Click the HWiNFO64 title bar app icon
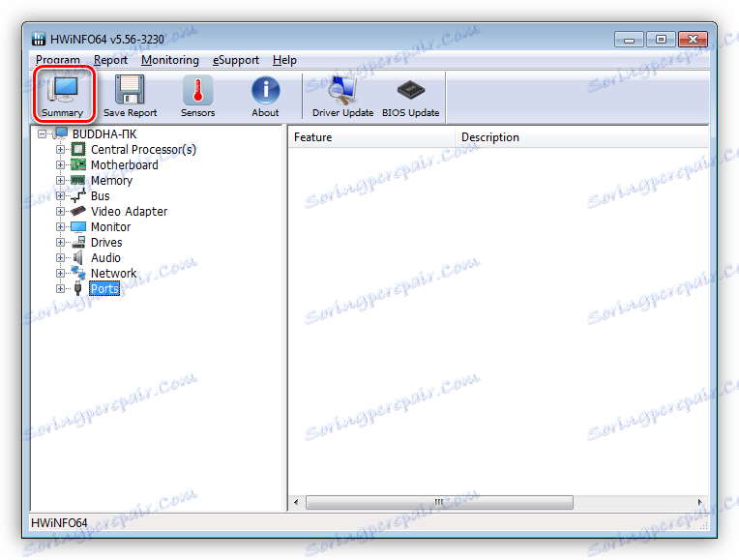Image resolution: width=739 pixels, height=560 pixels. (x=39, y=39)
